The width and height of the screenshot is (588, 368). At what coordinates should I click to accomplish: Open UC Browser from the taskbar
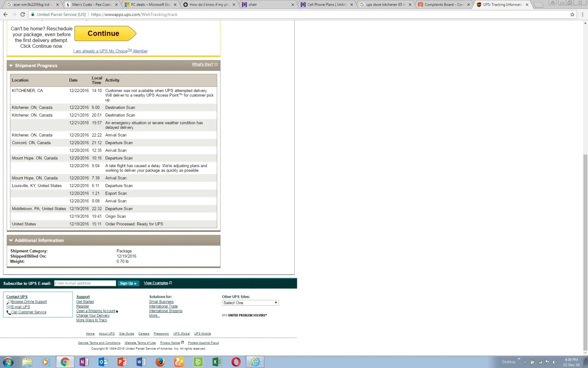coord(179,362)
